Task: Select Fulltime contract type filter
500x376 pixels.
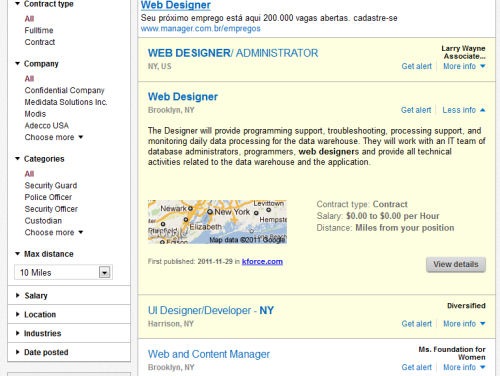Action: point(39,30)
